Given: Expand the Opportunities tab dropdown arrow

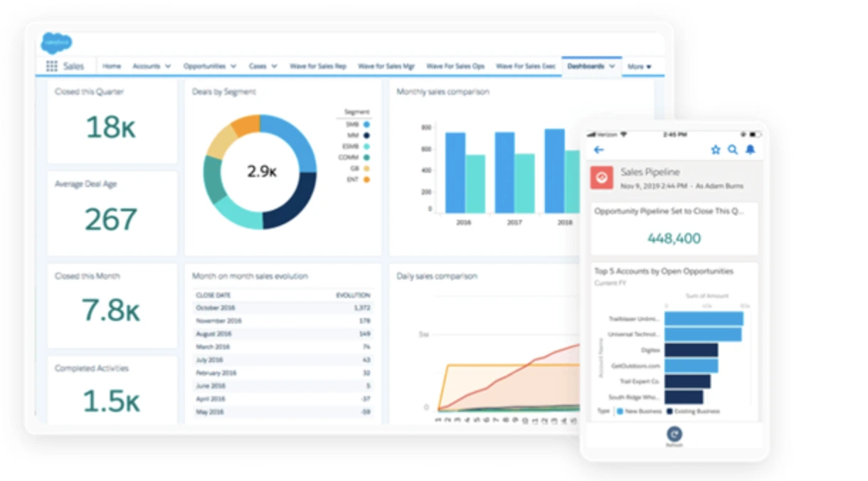Looking at the screenshot, I should tap(233, 66).
